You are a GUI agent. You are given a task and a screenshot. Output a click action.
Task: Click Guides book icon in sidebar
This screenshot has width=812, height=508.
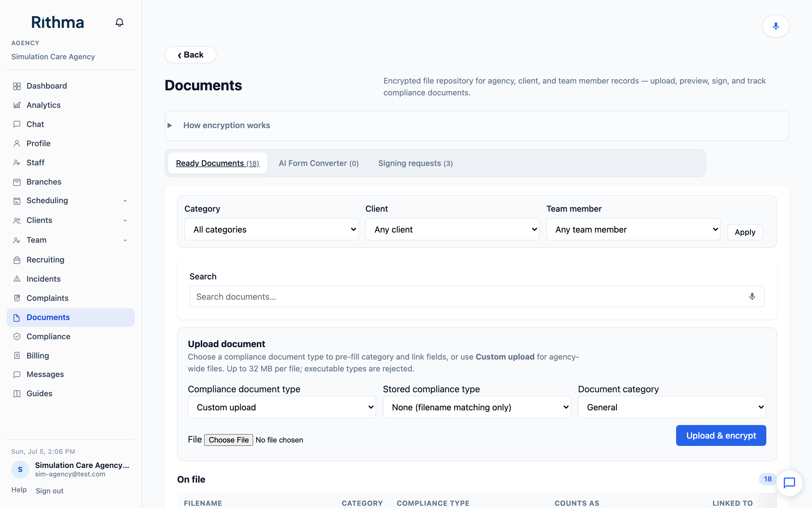pyautogui.click(x=17, y=394)
